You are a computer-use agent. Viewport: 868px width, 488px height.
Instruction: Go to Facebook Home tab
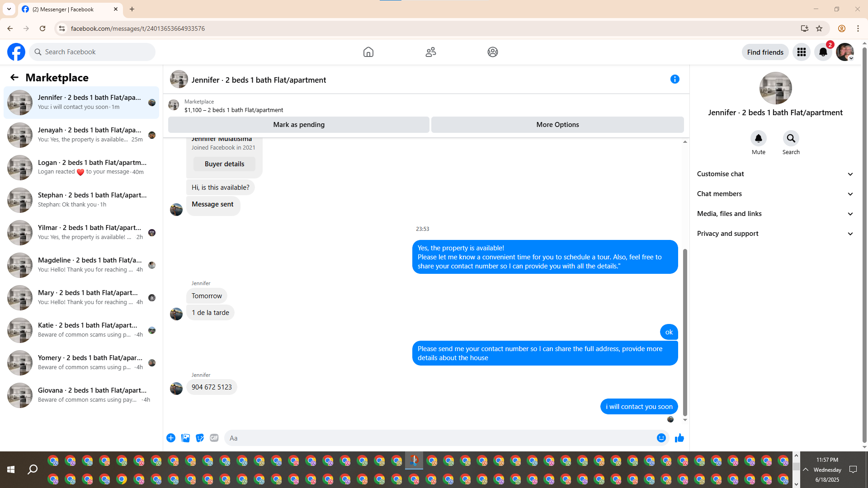coord(368,52)
